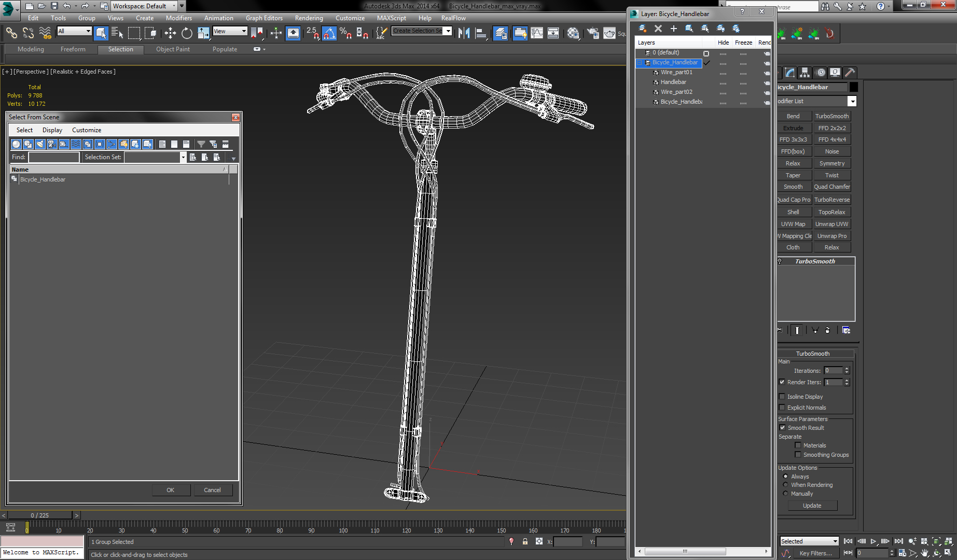This screenshot has height=560, width=957.
Task: Toggle Display Lights filter in Select From Scene
Action: [x=40, y=144]
